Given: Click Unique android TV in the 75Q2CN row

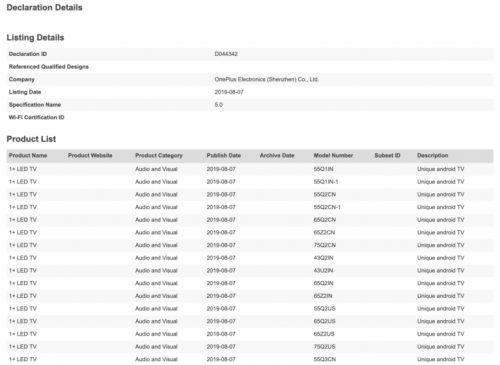Looking at the screenshot, I should [441, 245].
